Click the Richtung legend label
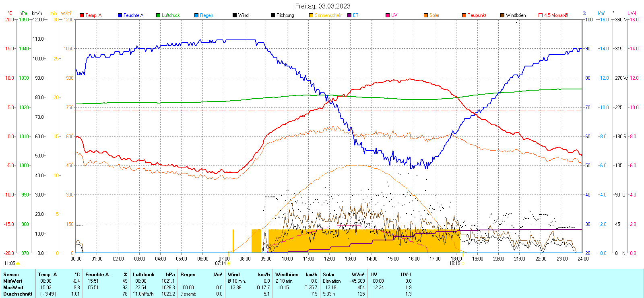Viewport: 644px width, 298px height. pos(285,15)
